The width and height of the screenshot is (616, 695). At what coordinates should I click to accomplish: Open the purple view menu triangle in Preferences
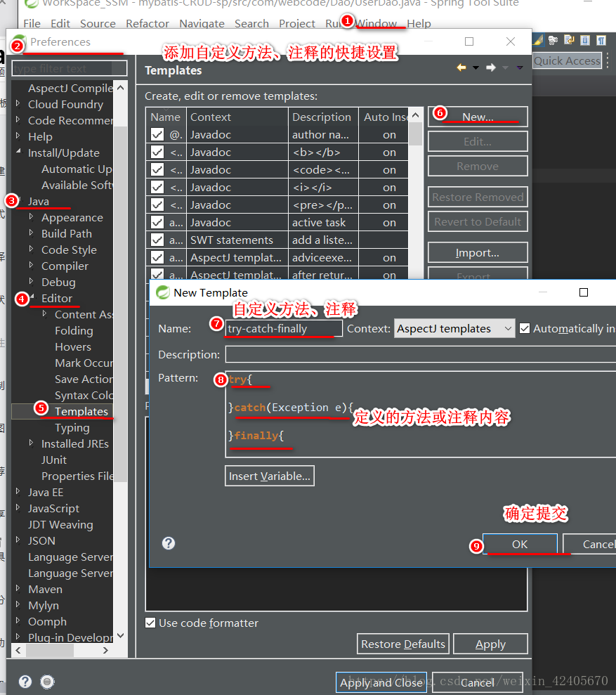pos(520,68)
